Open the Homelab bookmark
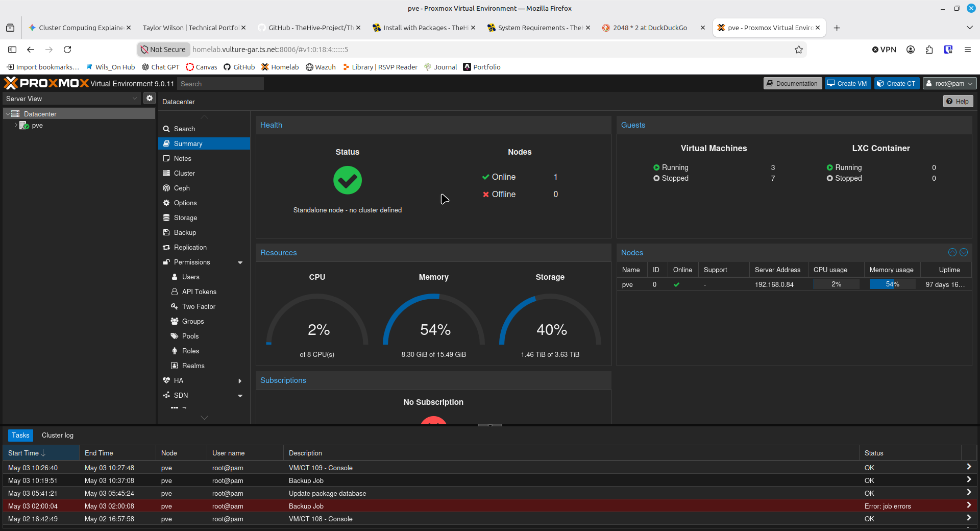Viewport: 980px width, 531px height. 280,67
